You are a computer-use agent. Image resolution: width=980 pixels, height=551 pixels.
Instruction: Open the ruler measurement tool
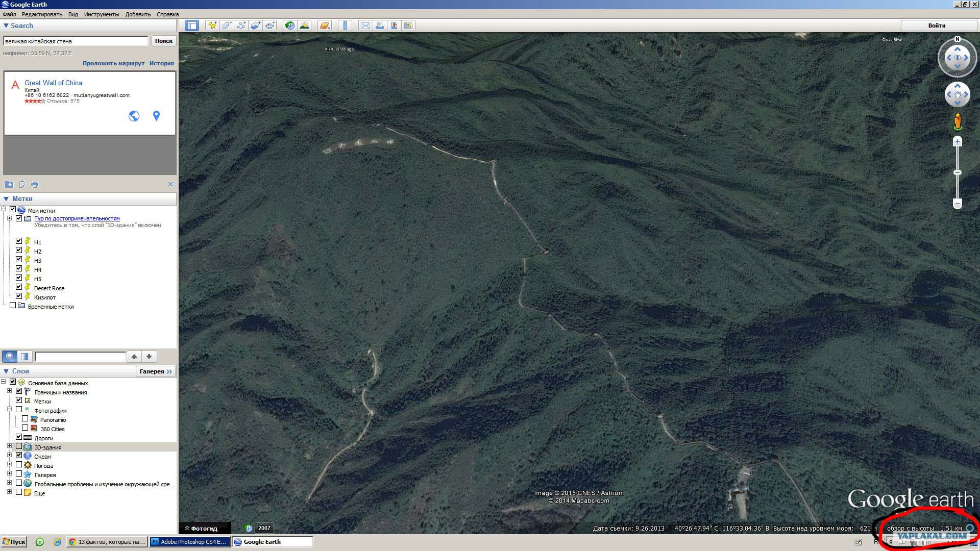[x=345, y=26]
